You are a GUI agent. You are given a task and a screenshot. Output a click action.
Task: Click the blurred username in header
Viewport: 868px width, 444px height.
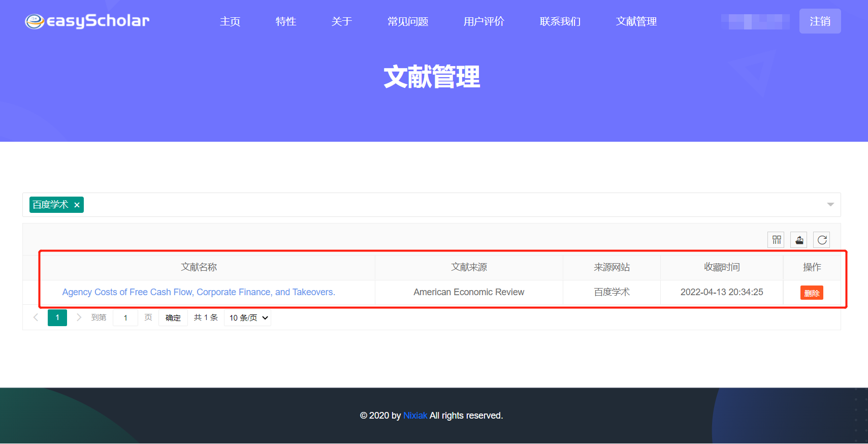[x=755, y=22]
